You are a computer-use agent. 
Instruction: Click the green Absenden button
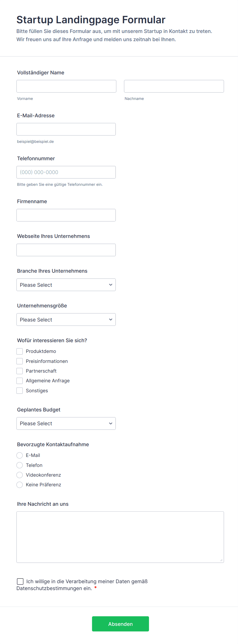tap(120, 624)
